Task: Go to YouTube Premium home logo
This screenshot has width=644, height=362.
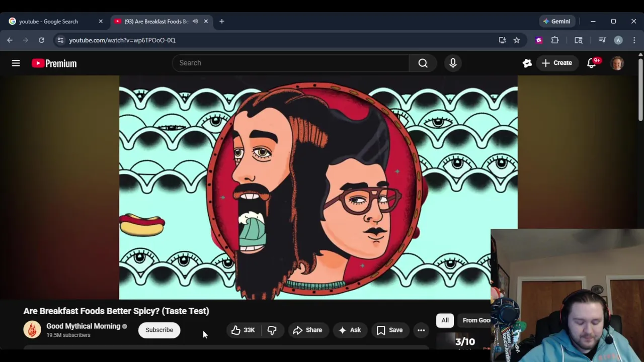Action: click(54, 63)
